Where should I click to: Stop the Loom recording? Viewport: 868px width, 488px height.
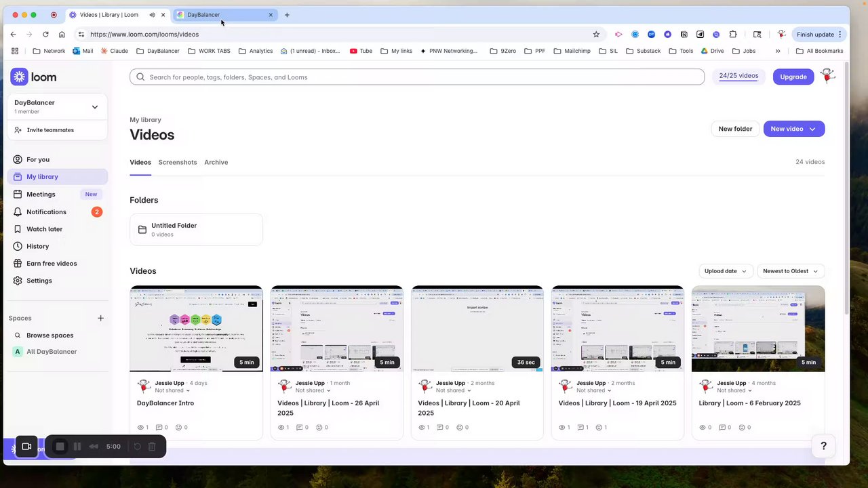[60, 447]
